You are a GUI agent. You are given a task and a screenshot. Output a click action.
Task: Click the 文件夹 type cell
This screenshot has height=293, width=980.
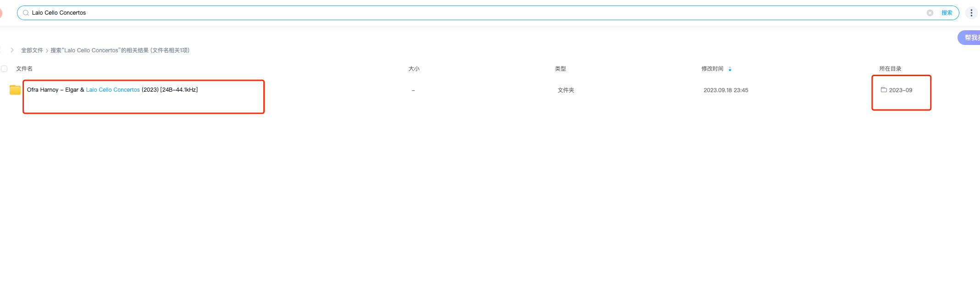[566, 90]
